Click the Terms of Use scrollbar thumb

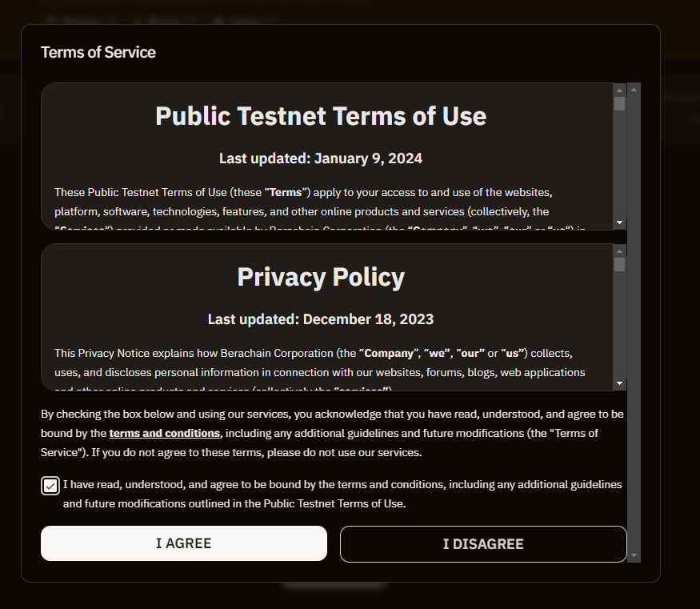[619, 103]
